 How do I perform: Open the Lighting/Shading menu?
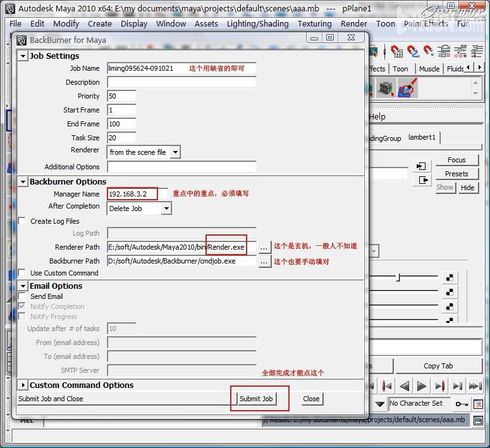coord(257,23)
